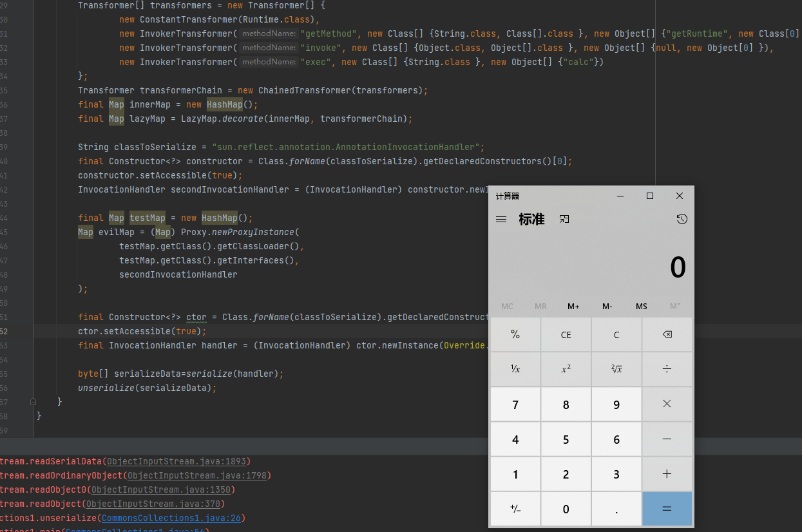The image size is (802, 532).
Task: Click the MS memory store button
Action: 642,307
